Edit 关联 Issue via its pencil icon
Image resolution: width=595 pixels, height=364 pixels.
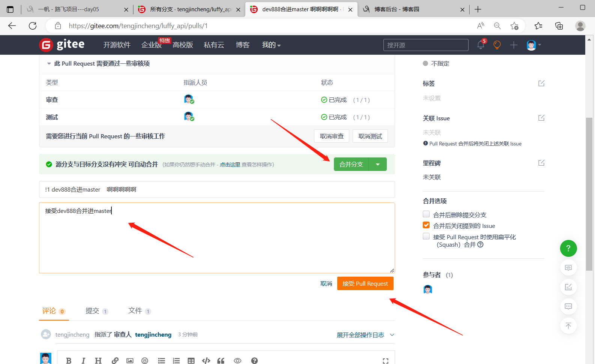(541, 118)
